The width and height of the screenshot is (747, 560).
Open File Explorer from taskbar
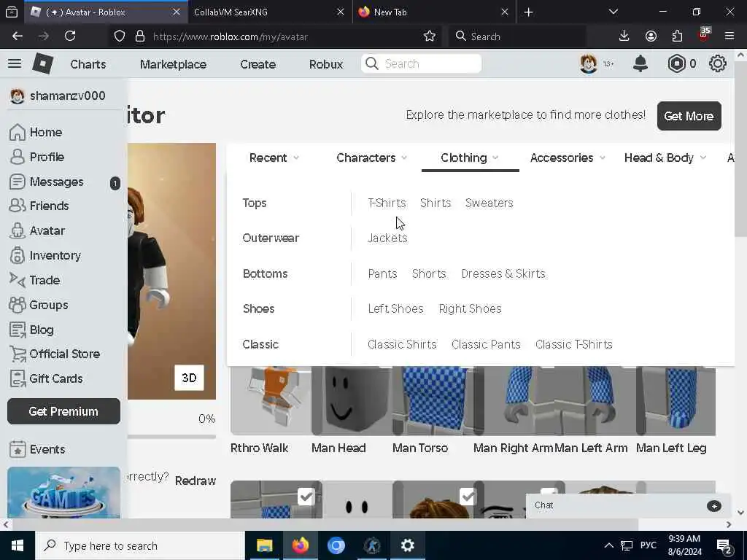pos(264,545)
